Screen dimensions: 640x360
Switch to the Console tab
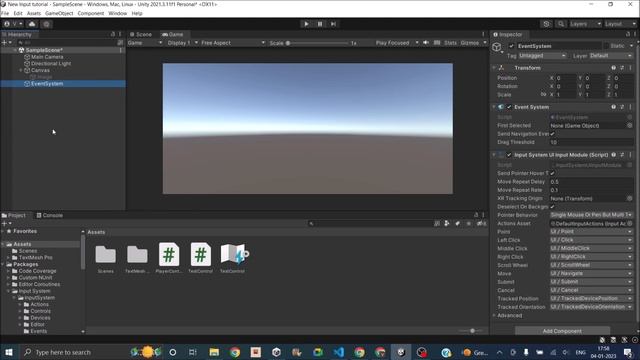point(50,215)
